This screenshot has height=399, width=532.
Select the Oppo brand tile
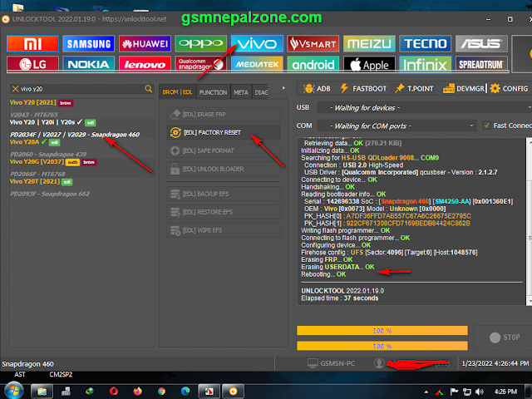click(201, 44)
